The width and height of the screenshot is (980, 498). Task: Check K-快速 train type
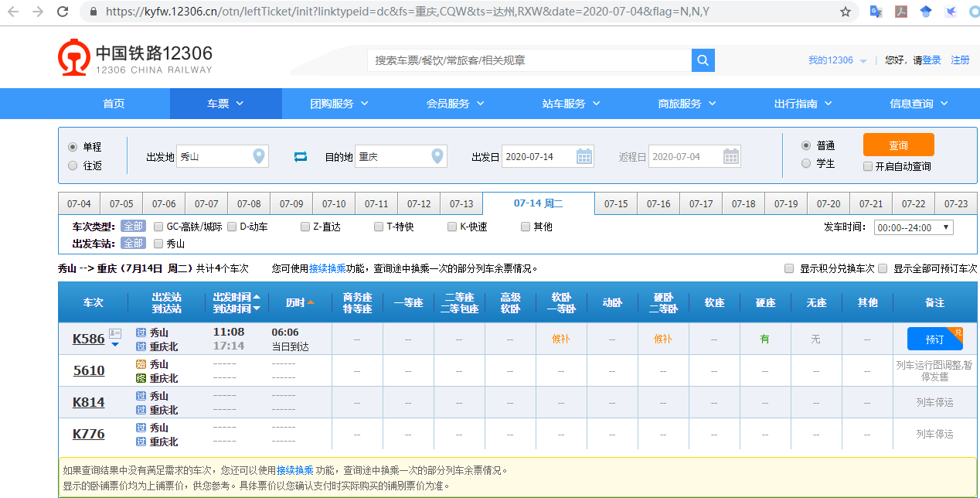(452, 227)
